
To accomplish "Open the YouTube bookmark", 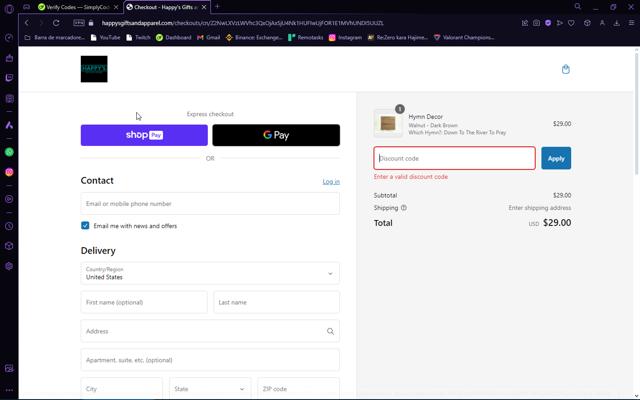I will point(105,38).
